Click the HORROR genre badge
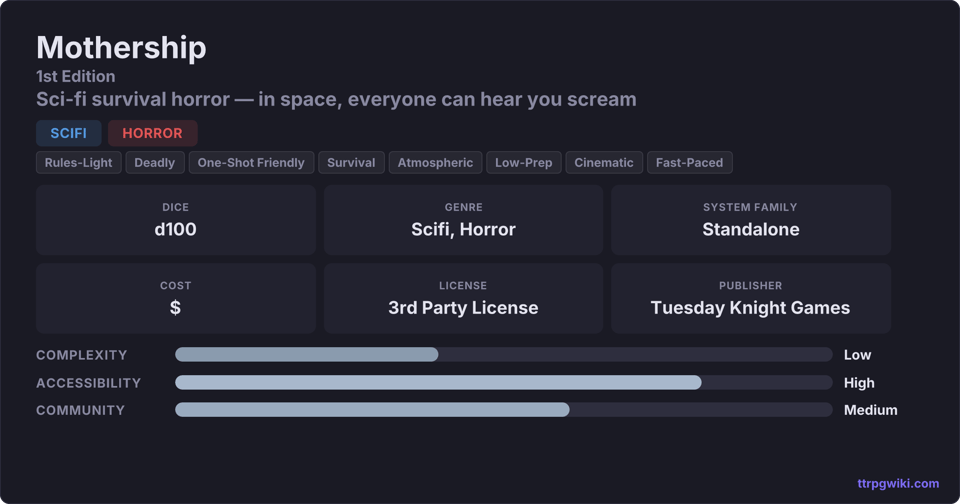The image size is (960, 504). point(152,133)
